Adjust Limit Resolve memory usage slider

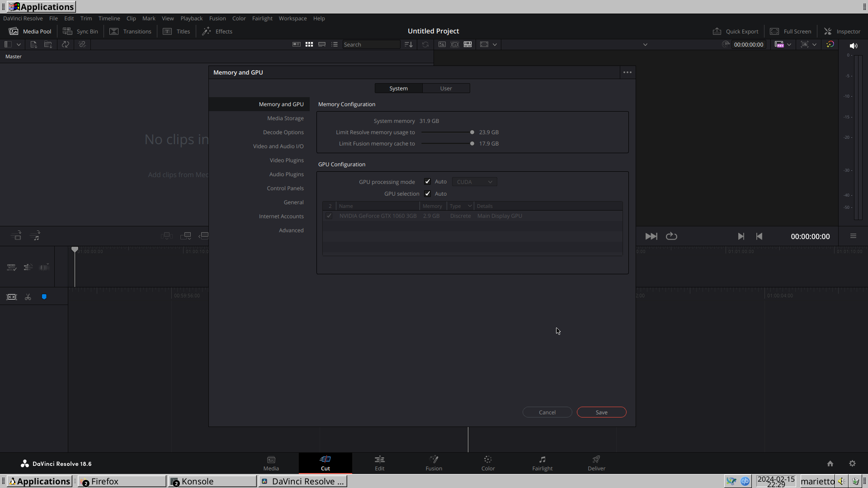click(x=472, y=132)
